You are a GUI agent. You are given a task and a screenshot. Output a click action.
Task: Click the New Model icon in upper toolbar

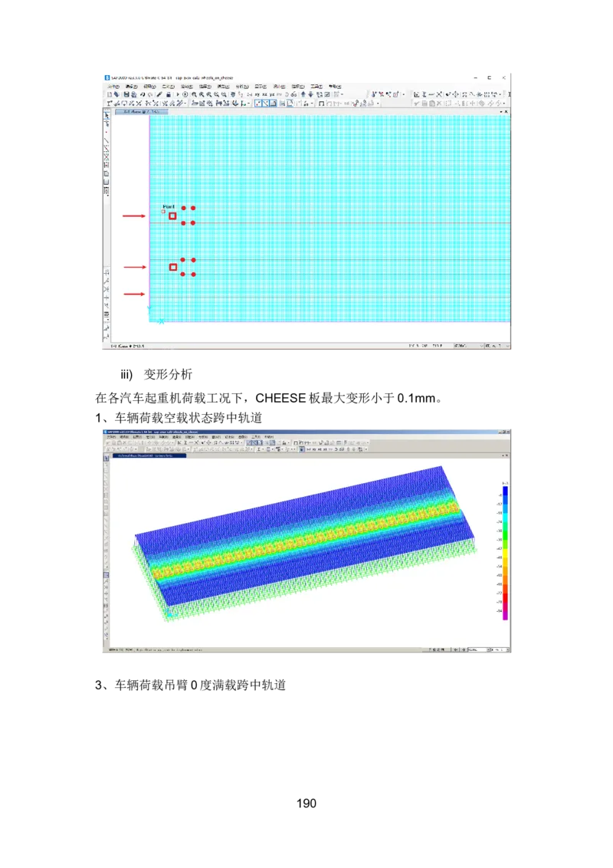click(x=108, y=94)
